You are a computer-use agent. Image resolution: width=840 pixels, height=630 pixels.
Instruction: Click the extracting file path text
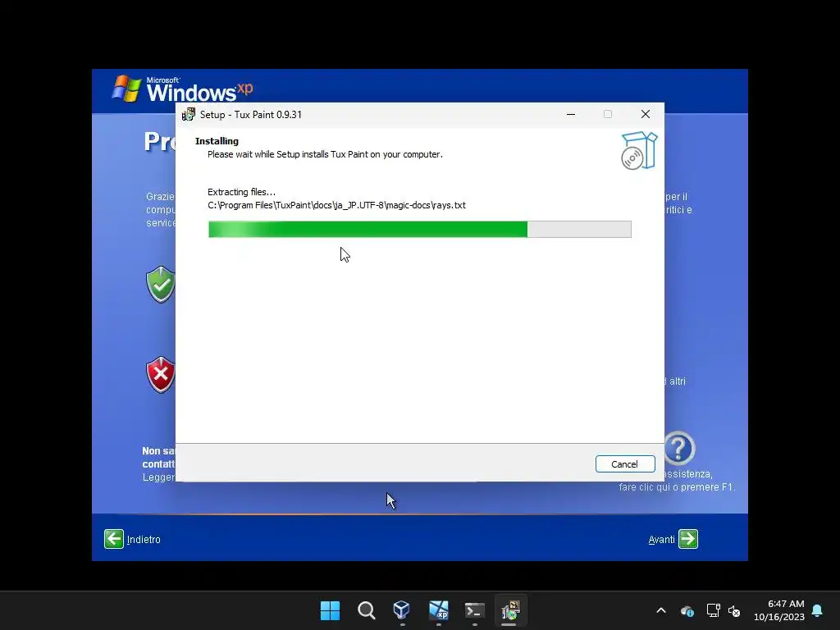click(336, 205)
